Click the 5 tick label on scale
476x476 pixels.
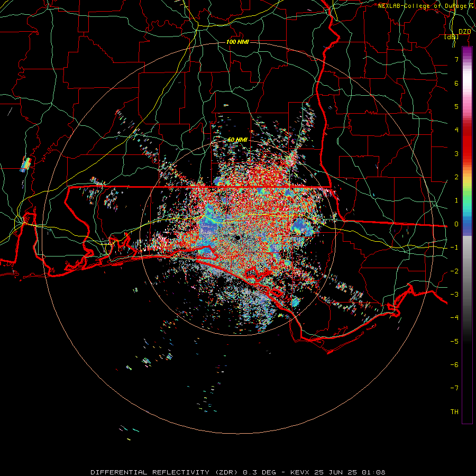click(456, 106)
